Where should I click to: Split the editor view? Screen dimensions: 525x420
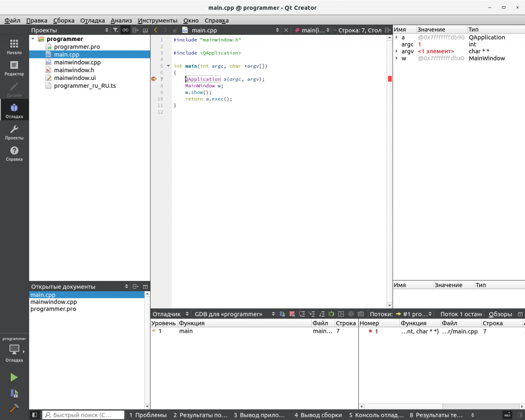coord(388,30)
